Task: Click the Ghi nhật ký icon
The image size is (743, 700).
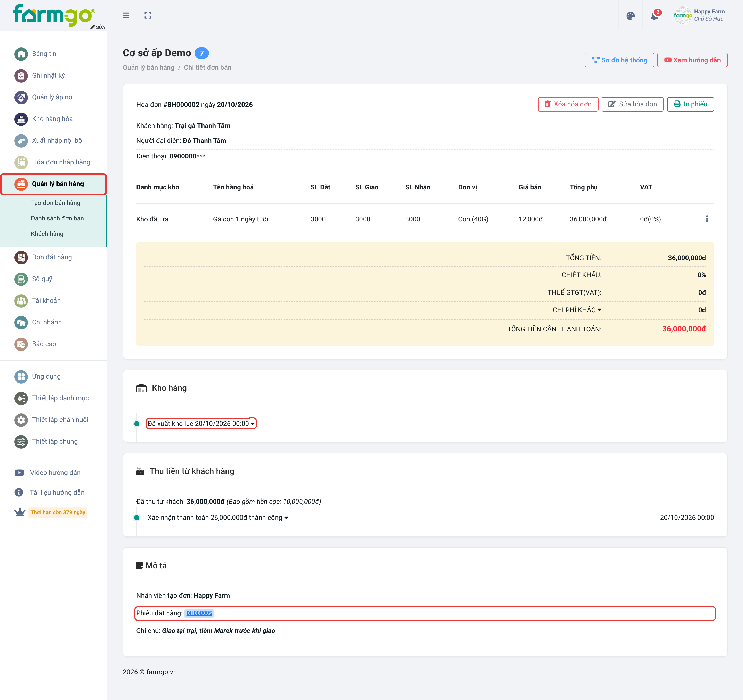Action: pos(21,76)
